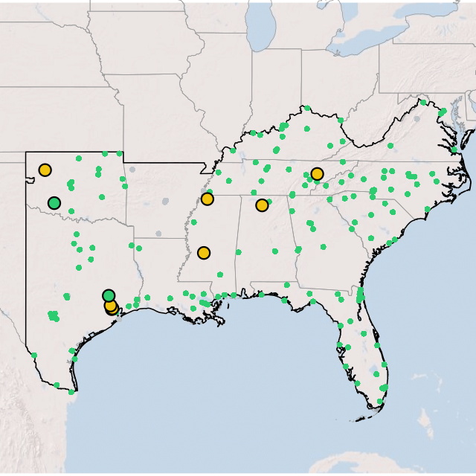Select small green dot in southern Mississippi
The image size is (476, 476).
(220, 274)
